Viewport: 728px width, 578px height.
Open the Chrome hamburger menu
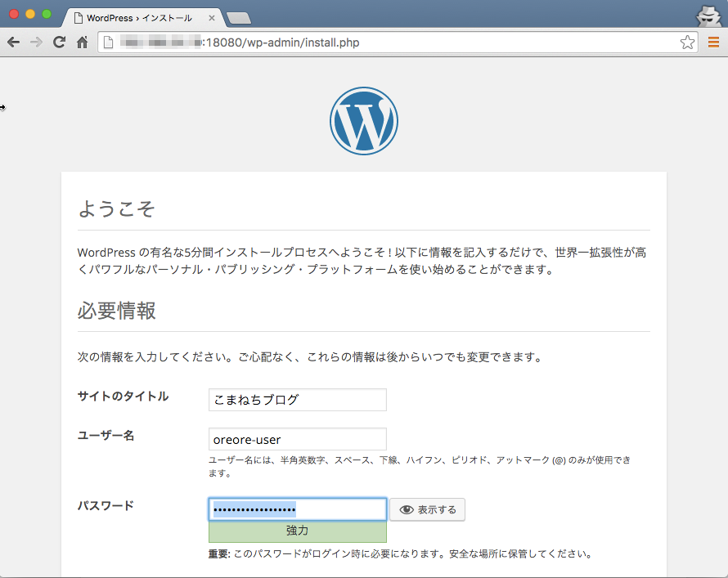[713, 43]
